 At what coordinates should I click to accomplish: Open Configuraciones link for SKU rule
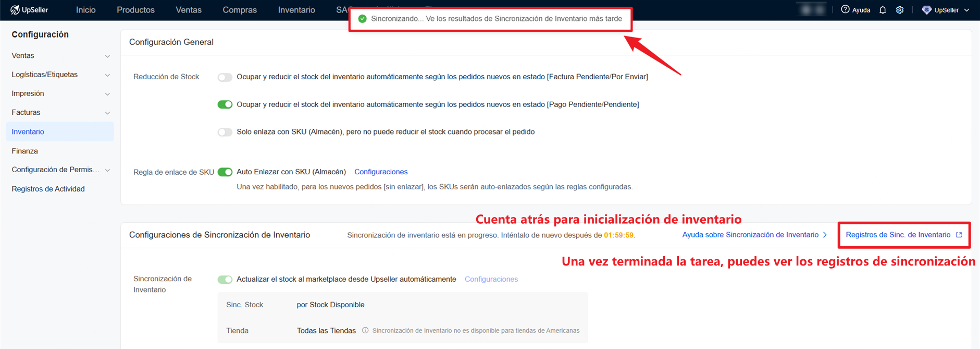tap(381, 172)
